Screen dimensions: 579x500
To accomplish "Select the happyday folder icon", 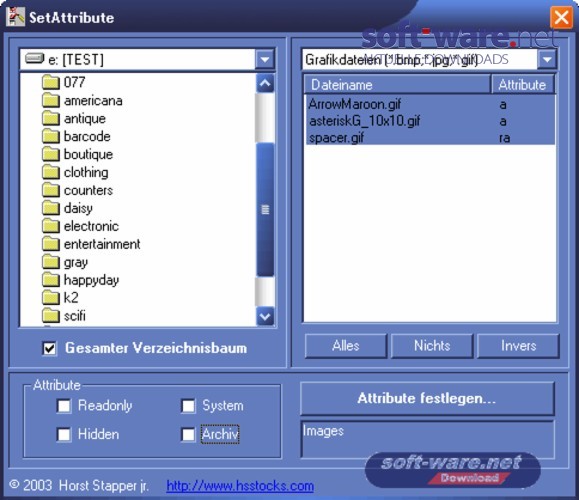I will [x=51, y=280].
